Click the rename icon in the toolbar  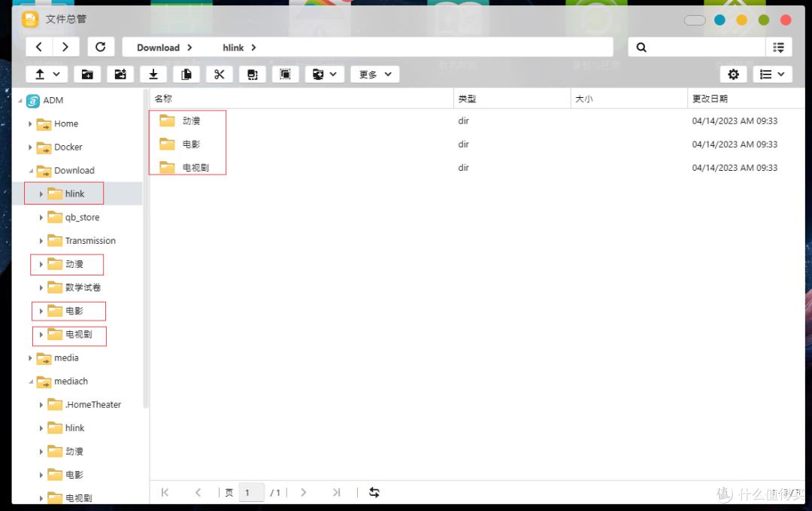point(252,74)
